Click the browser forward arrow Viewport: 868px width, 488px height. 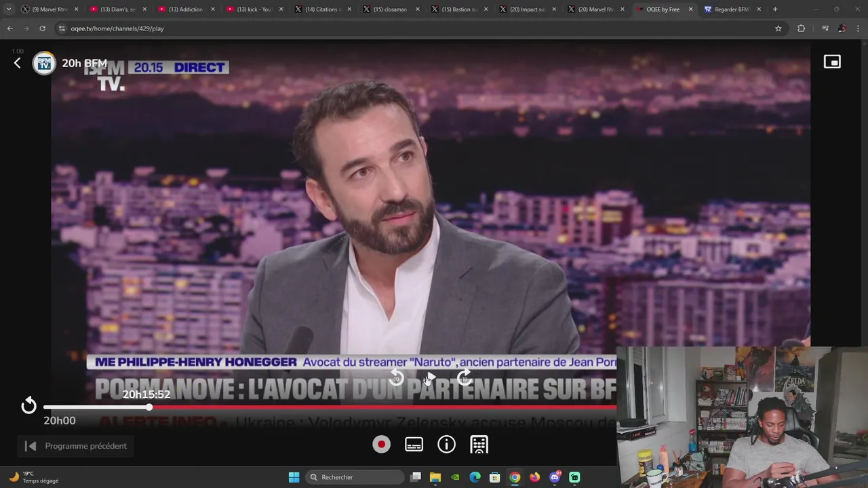pos(26,28)
